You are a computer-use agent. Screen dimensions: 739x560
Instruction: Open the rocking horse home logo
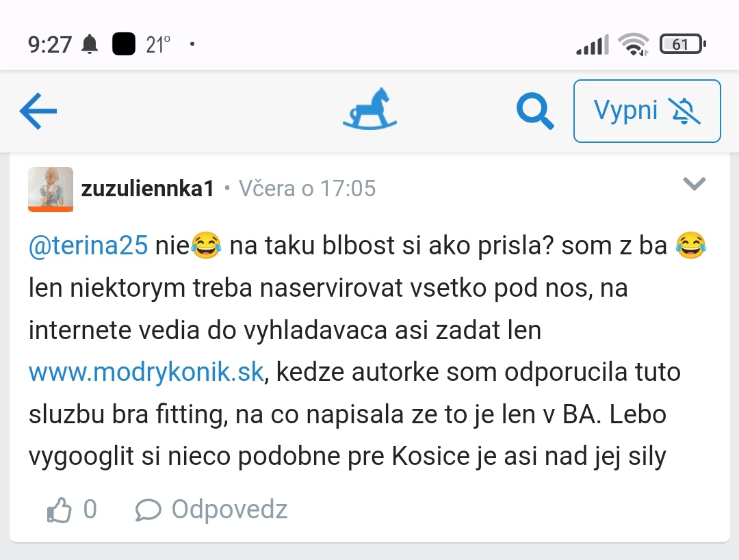[x=369, y=109]
